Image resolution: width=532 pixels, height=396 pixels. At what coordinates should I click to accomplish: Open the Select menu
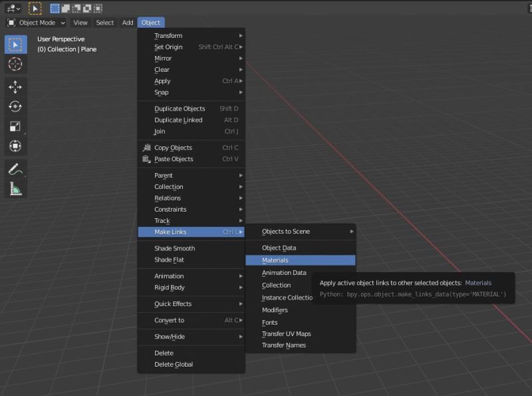coord(104,22)
